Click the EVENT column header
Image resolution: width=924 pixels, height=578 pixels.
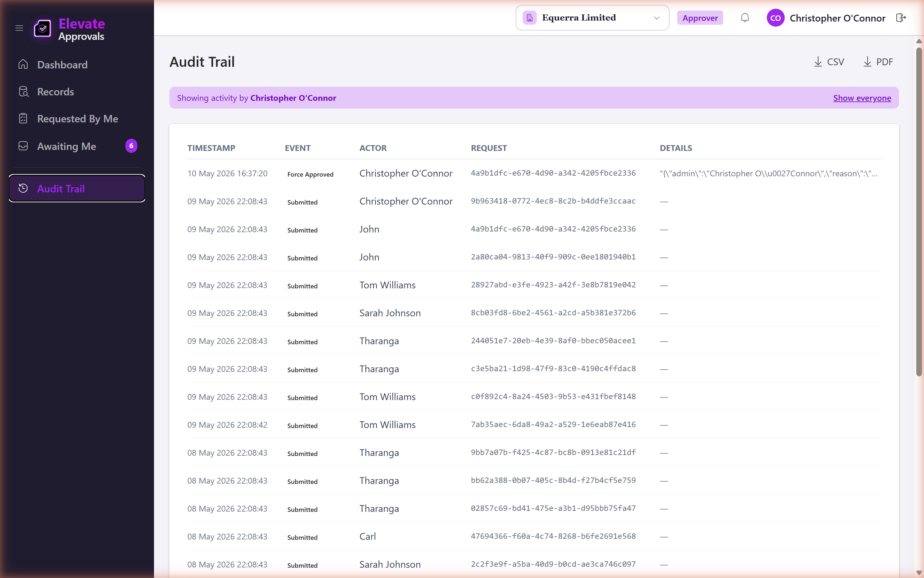pyautogui.click(x=297, y=148)
